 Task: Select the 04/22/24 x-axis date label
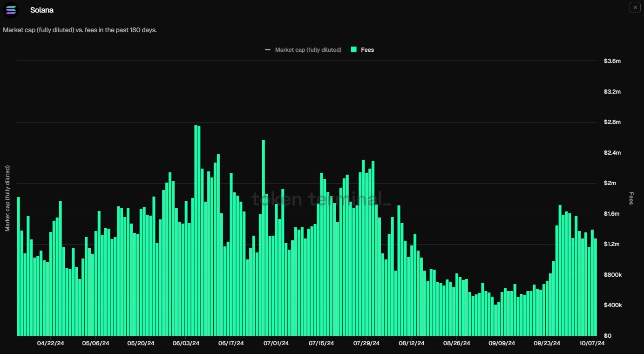click(50, 343)
